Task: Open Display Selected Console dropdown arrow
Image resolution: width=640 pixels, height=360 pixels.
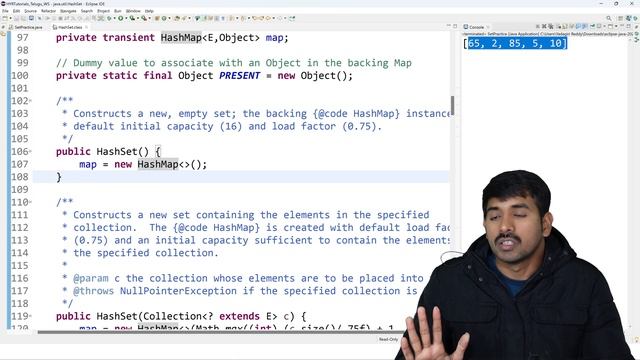Action: coord(604,27)
